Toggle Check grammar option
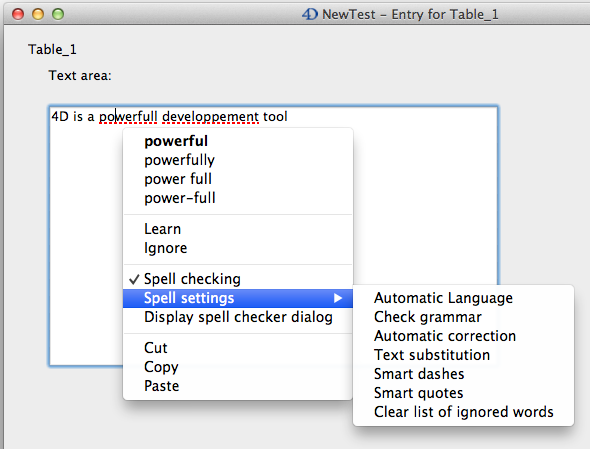Image resolution: width=590 pixels, height=449 pixels. click(x=464, y=317)
